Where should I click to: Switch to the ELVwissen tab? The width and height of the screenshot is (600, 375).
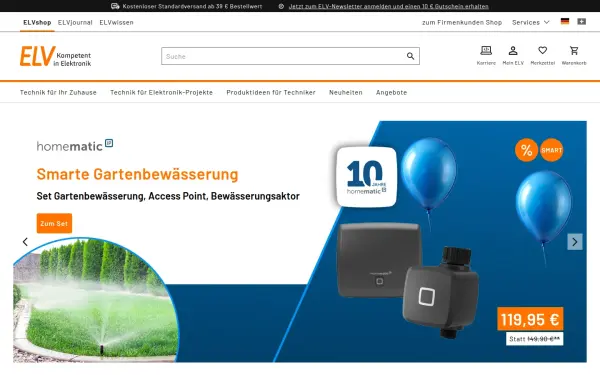116,23
